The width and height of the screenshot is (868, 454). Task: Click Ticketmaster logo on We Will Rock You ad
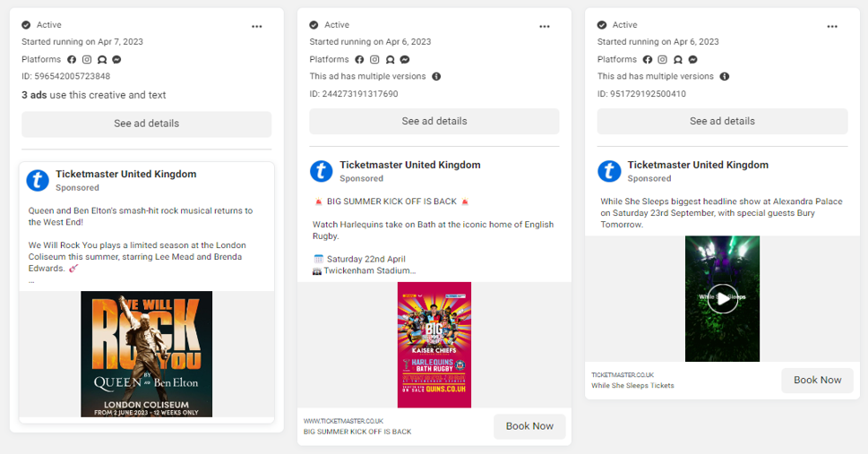[x=38, y=180]
